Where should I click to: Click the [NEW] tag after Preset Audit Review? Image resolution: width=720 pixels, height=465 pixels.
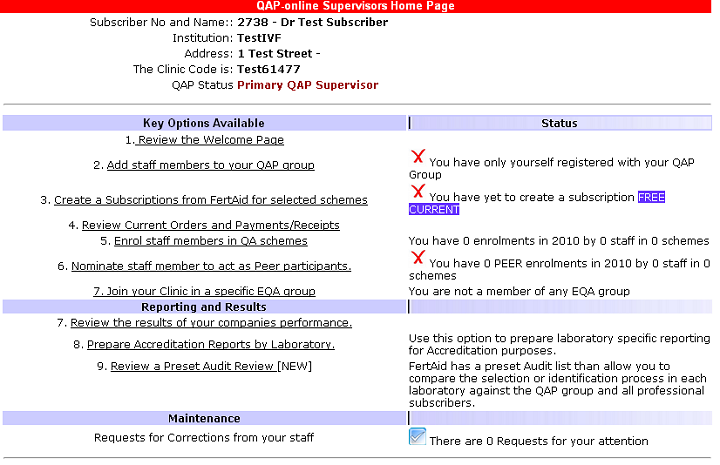(x=295, y=366)
